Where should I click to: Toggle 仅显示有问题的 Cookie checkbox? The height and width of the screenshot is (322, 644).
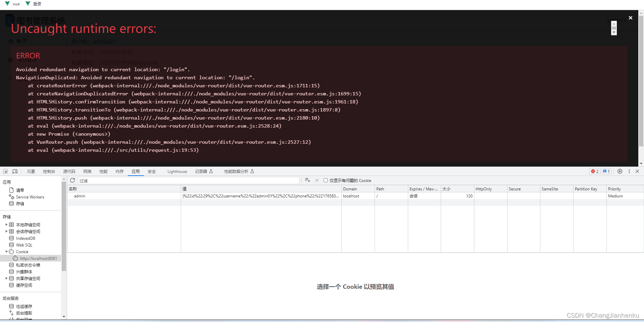point(325,180)
